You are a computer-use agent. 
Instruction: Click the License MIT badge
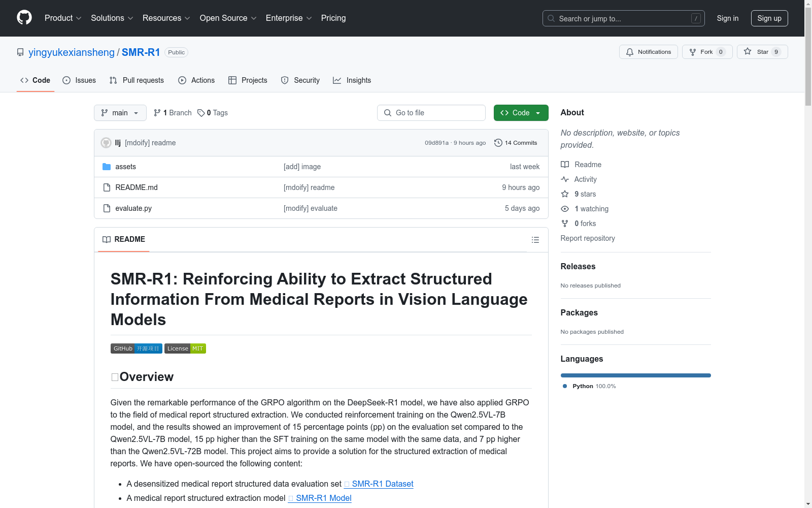pyautogui.click(x=185, y=348)
